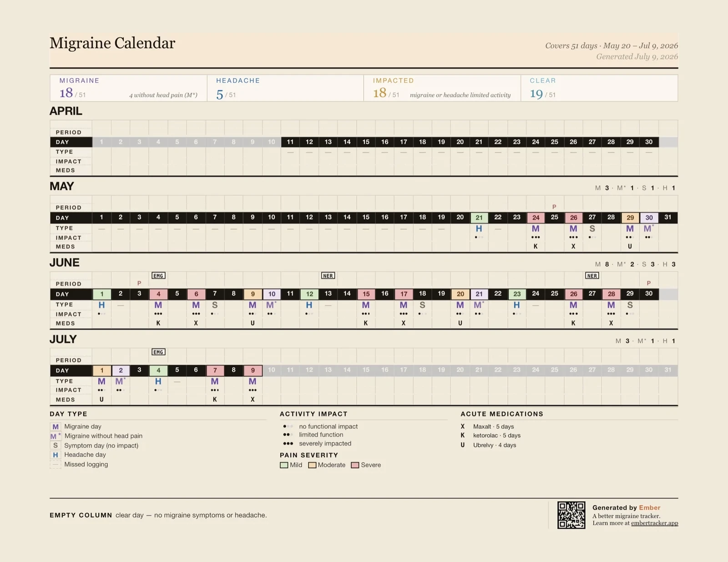Click the NER tag above June 27
This screenshot has width=728, height=562.
click(592, 276)
